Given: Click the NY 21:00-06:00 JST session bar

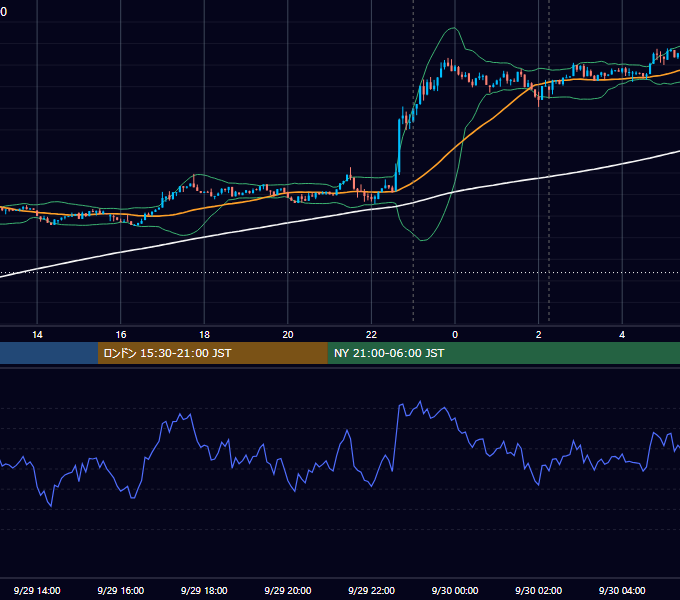Looking at the screenshot, I should pos(503,353).
